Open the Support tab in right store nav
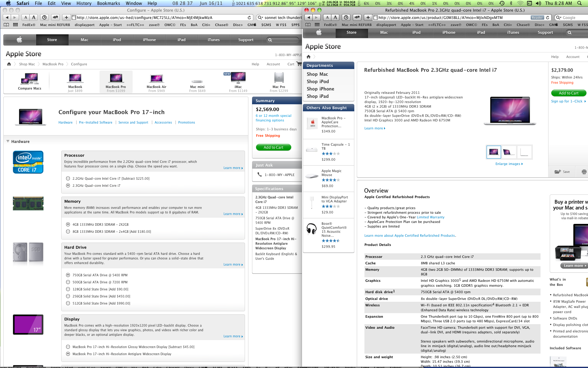 click(545, 32)
